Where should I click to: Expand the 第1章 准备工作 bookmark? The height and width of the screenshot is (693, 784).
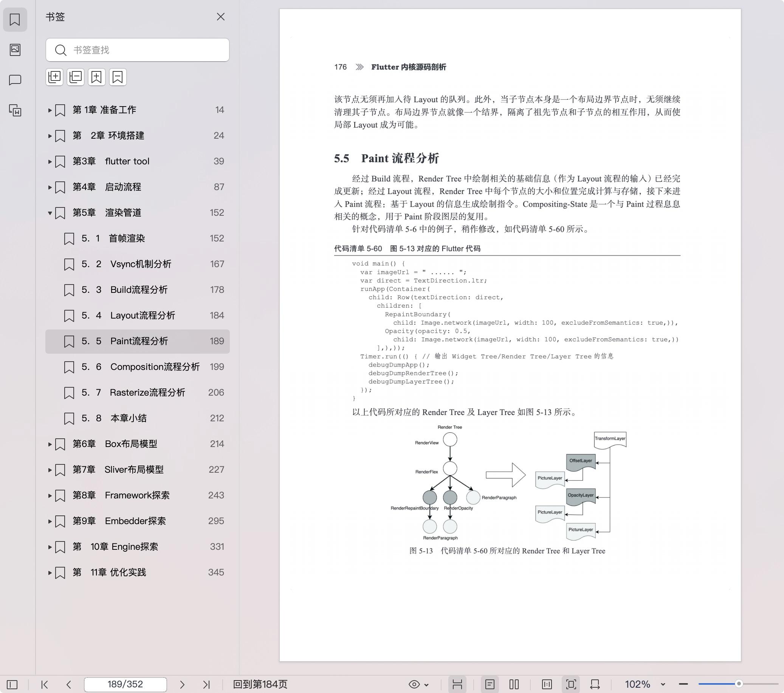[x=50, y=110]
